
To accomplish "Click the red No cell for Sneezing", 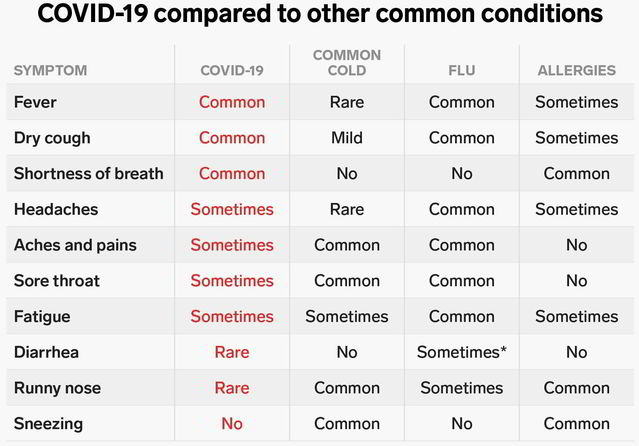I will [x=232, y=424].
